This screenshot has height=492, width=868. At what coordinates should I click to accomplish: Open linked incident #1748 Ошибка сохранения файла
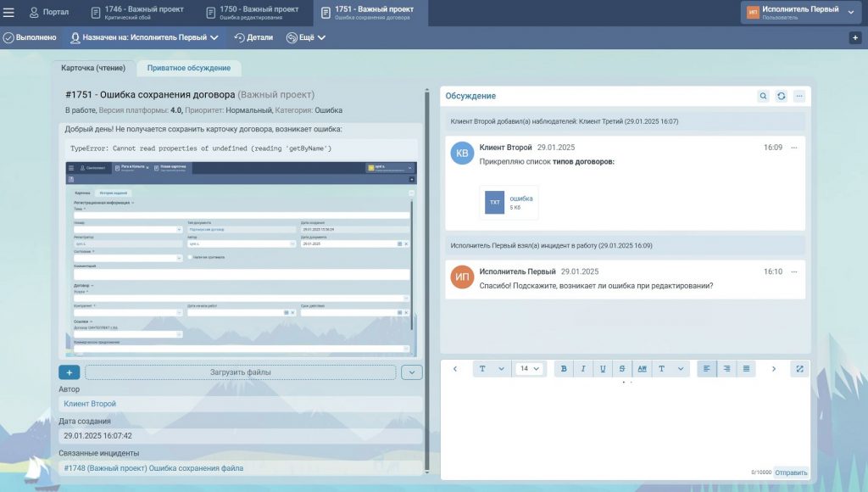(x=153, y=467)
